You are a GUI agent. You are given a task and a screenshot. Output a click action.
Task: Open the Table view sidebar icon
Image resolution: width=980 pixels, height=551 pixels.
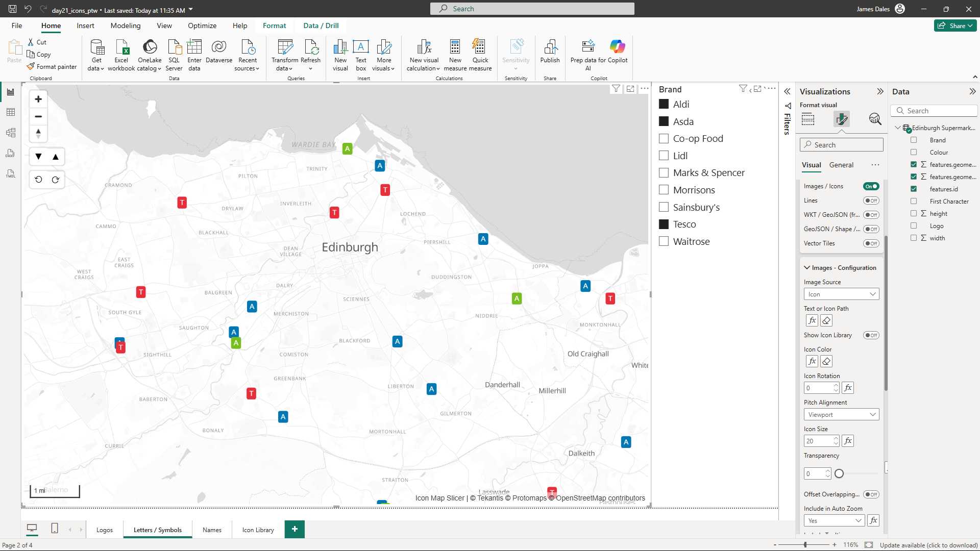tap(11, 112)
